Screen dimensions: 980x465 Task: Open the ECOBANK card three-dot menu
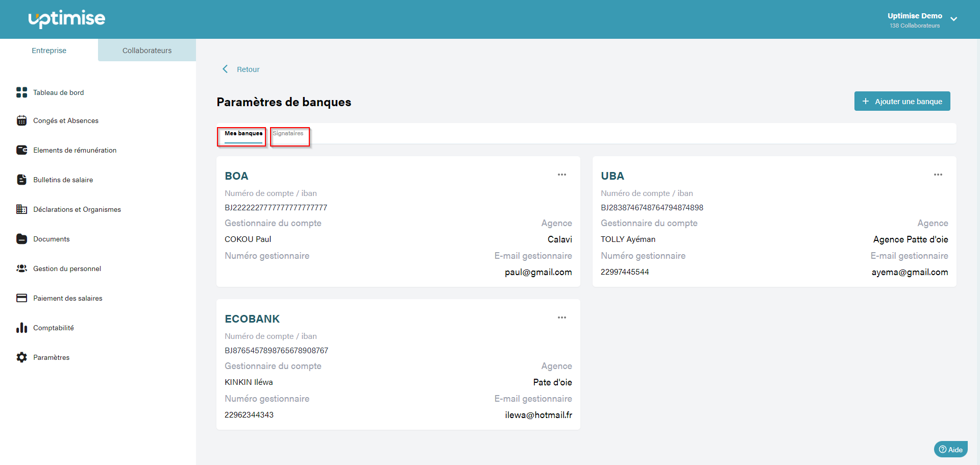point(562,317)
